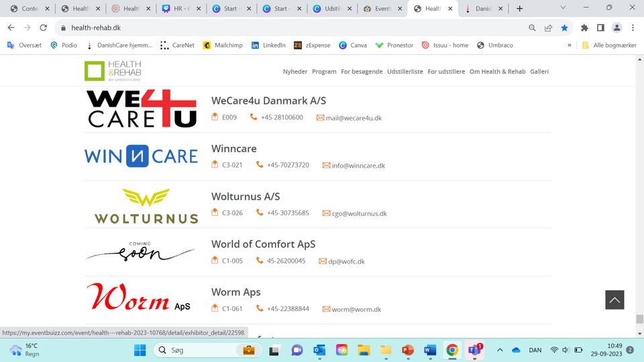The width and height of the screenshot is (644, 362).
Task: Open the Alle bogmærker folder
Action: click(609, 45)
